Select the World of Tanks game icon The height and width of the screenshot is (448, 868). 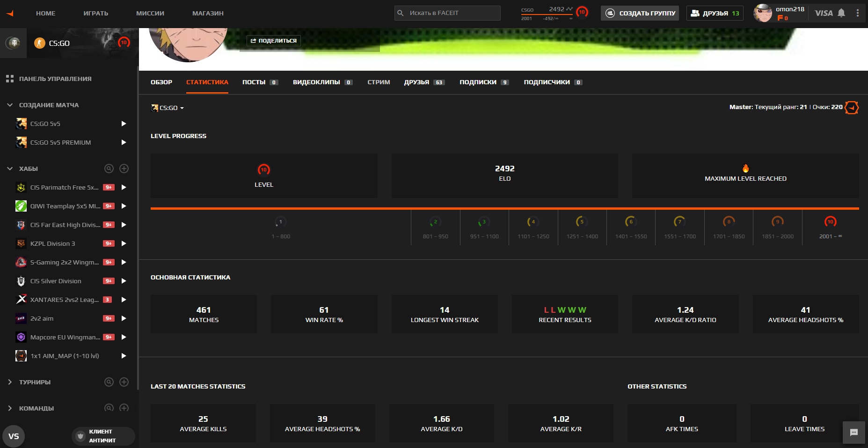(x=14, y=43)
